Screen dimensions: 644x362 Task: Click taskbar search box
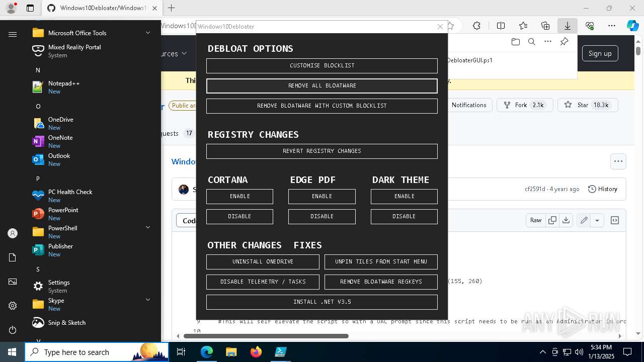[97, 352]
